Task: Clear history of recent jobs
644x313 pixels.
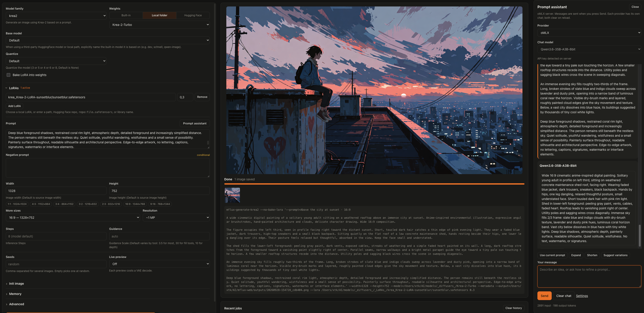Action: pos(514,308)
